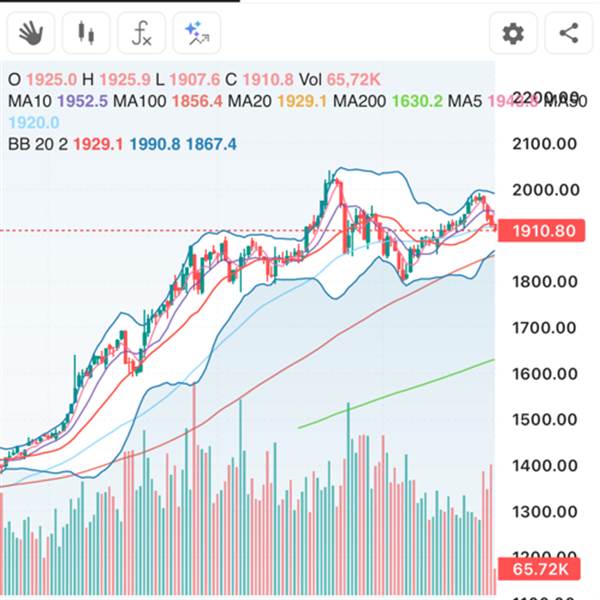Screen dimensions: 600x600
Task: Open the fx indicators menu
Action: (x=141, y=34)
